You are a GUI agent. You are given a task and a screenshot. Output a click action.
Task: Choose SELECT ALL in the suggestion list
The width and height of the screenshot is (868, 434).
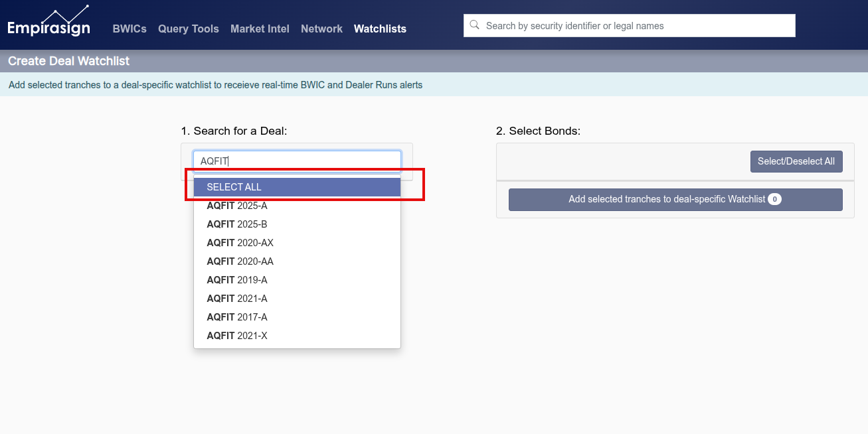click(297, 187)
